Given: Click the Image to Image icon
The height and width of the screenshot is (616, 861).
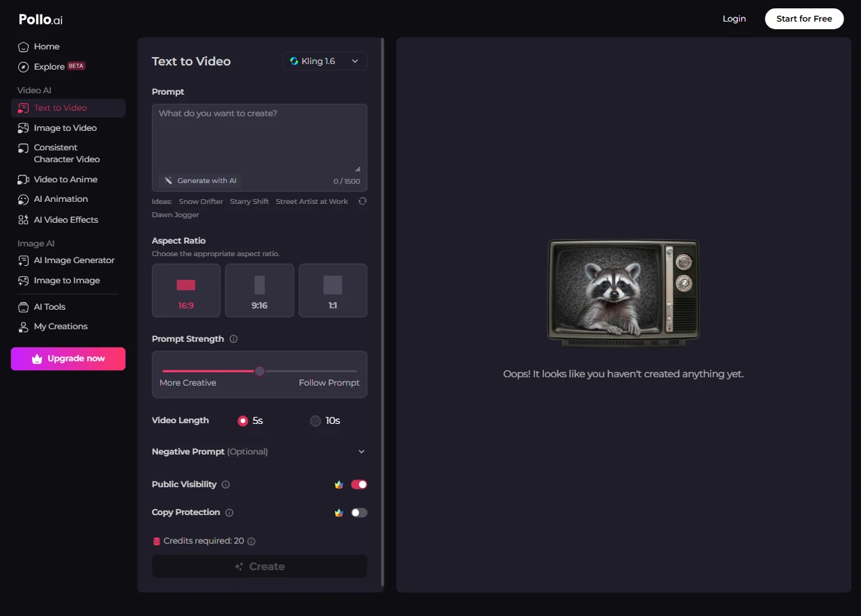Looking at the screenshot, I should point(23,281).
